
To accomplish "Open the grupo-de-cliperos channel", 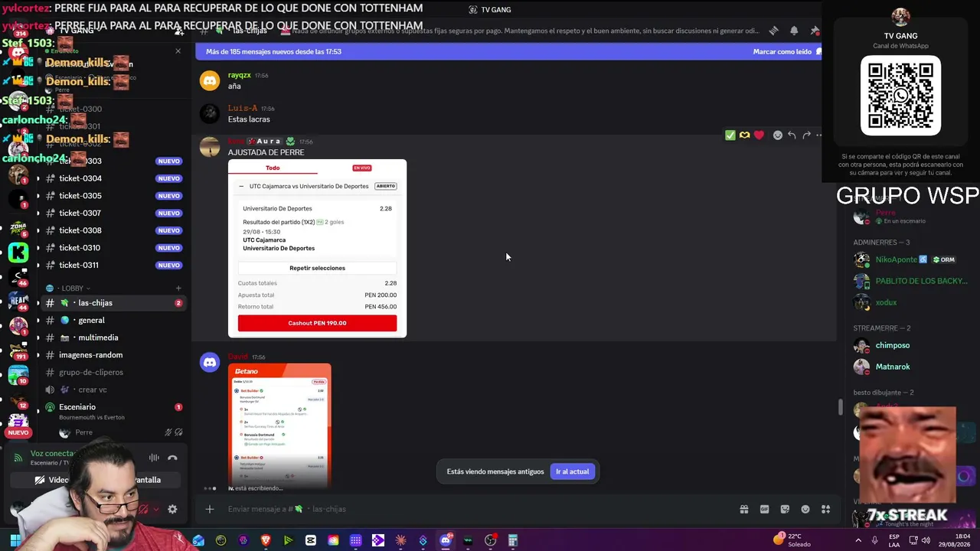I will 113,372.
